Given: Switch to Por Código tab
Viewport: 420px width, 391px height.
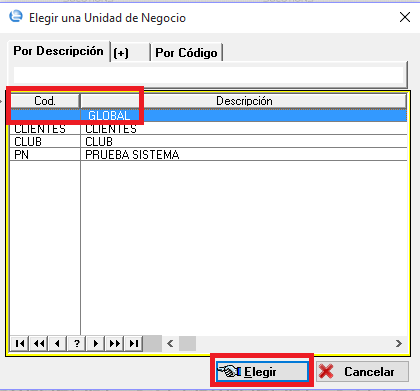Looking at the screenshot, I should (187, 53).
